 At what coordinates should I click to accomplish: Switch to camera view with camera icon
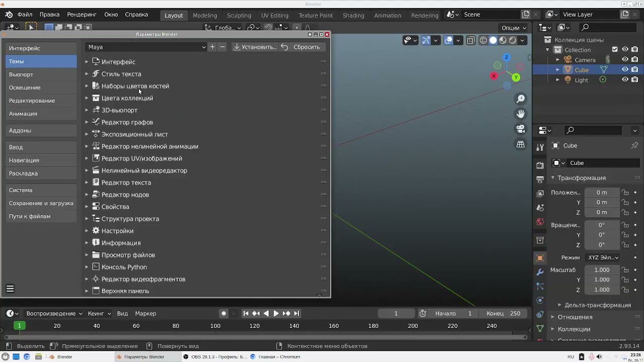point(521,129)
